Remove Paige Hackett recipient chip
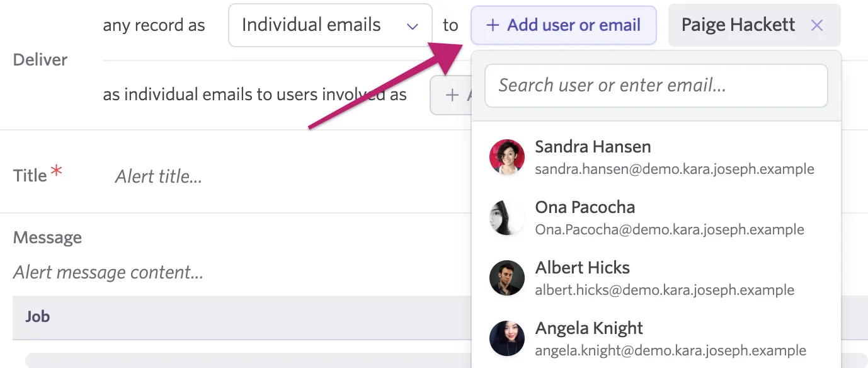 (x=817, y=25)
